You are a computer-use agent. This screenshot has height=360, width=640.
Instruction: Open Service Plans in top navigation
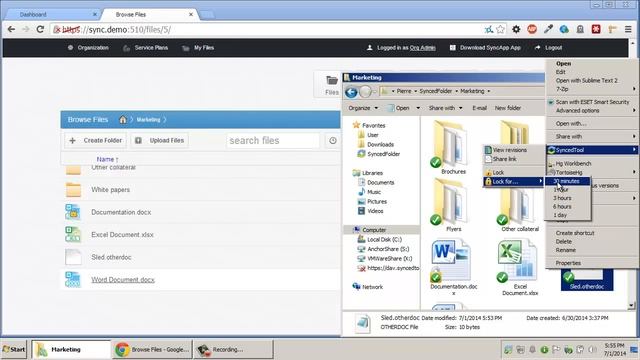coord(146,48)
